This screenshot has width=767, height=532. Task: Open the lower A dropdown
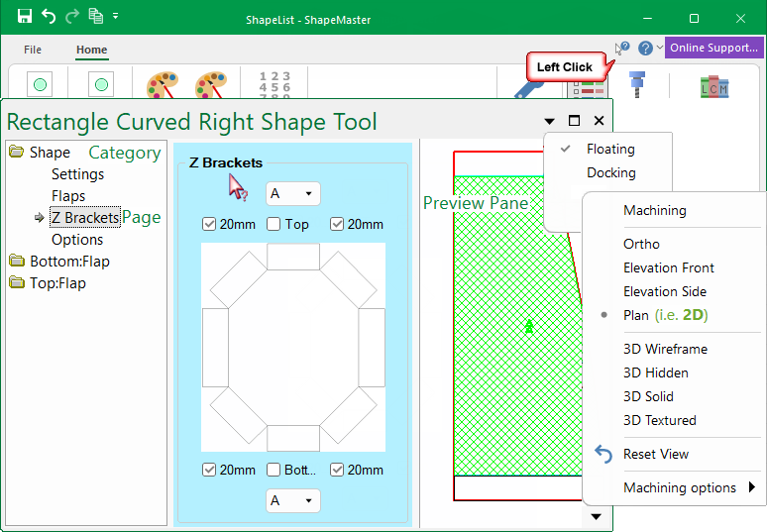click(292, 501)
